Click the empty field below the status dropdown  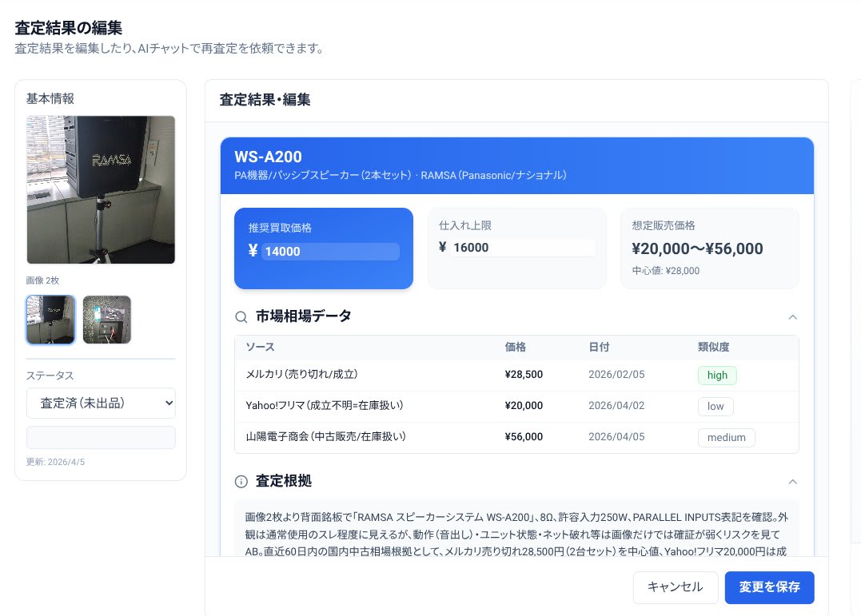pyautogui.click(x=101, y=438)
